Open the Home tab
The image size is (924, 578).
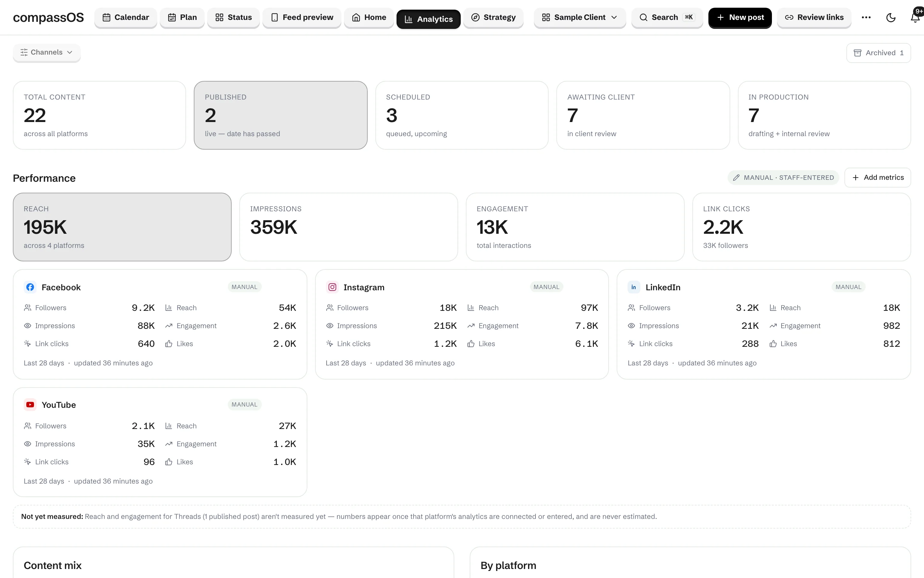coord(369,18)
